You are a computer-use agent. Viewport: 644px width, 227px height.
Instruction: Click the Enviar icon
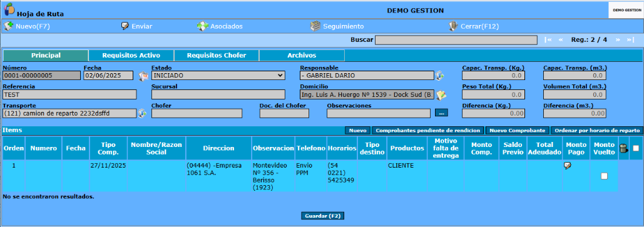point(125,26)
